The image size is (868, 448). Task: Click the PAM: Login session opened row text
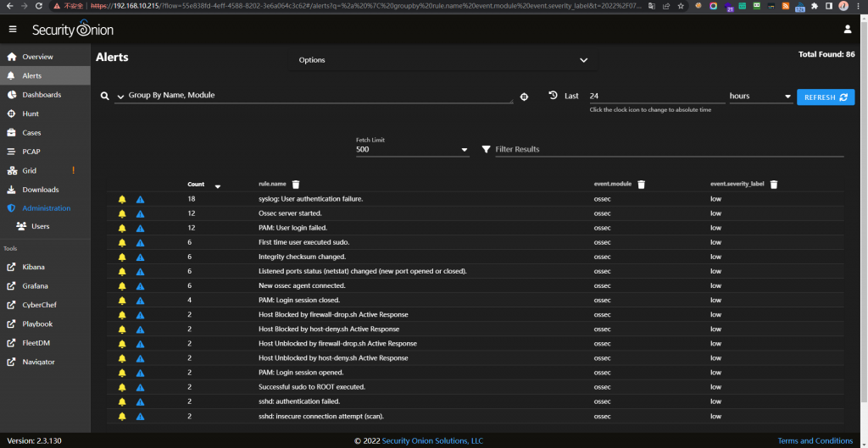click(x=301, y=373)
